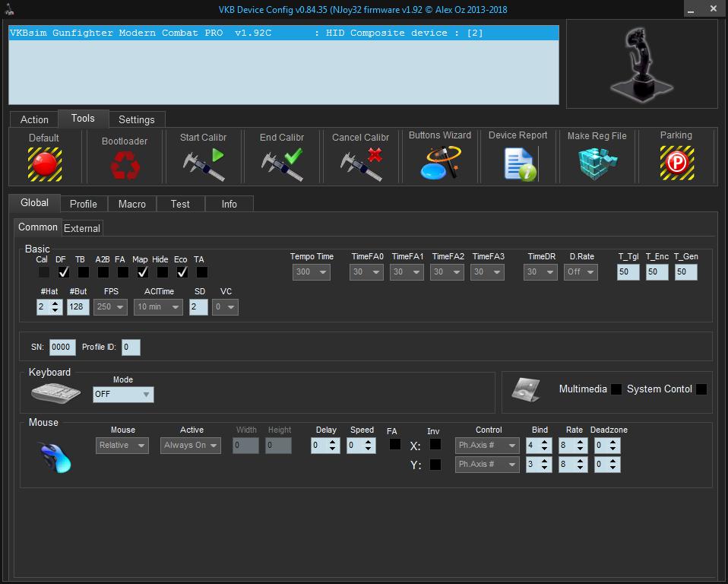Image resolution: width=728 pixels, height=584 pixels.
Task: Start calibration with the caliper play icon
Action: [x=204, y=164]
